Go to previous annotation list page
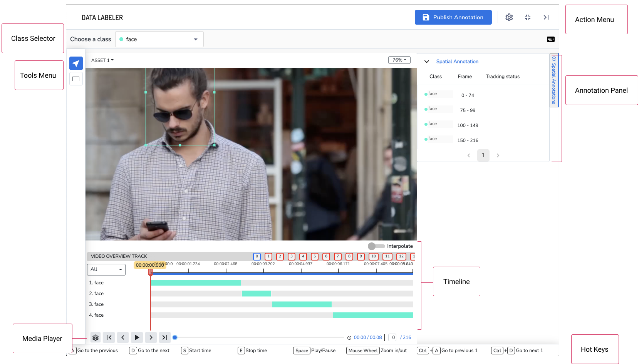The width and height of the screenshot is (644, 364). 469,155
